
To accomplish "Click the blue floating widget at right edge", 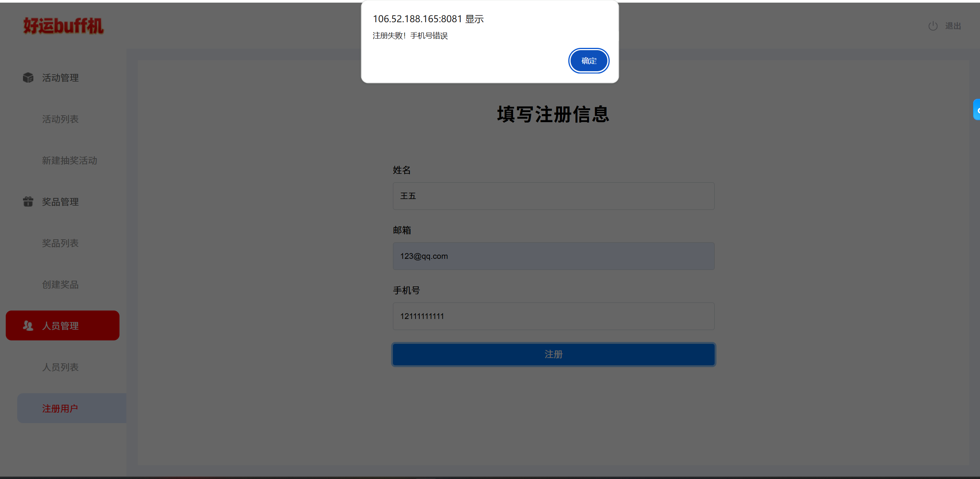I will [977, 110].
